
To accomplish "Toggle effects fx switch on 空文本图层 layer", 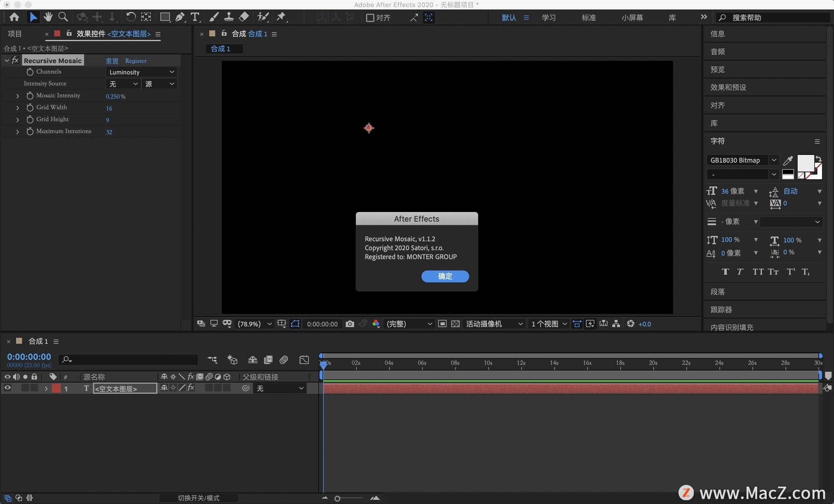I will coord(191,388).
